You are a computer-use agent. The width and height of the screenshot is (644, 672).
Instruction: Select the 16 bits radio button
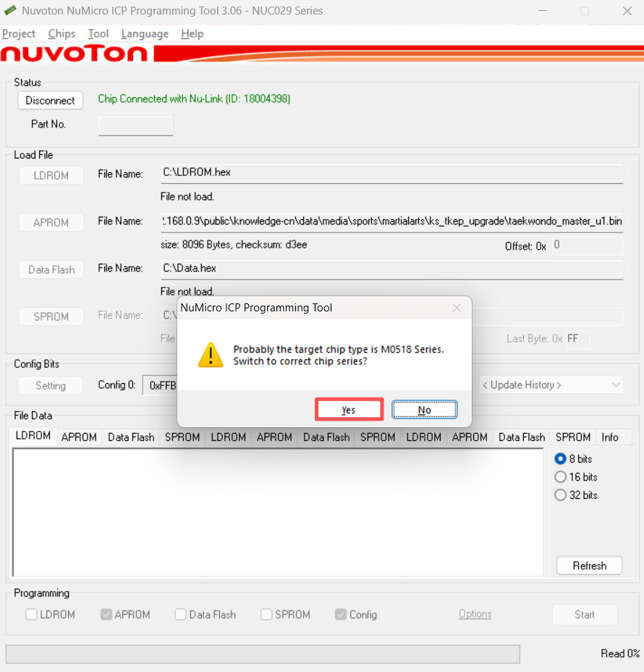coord(560,476)
